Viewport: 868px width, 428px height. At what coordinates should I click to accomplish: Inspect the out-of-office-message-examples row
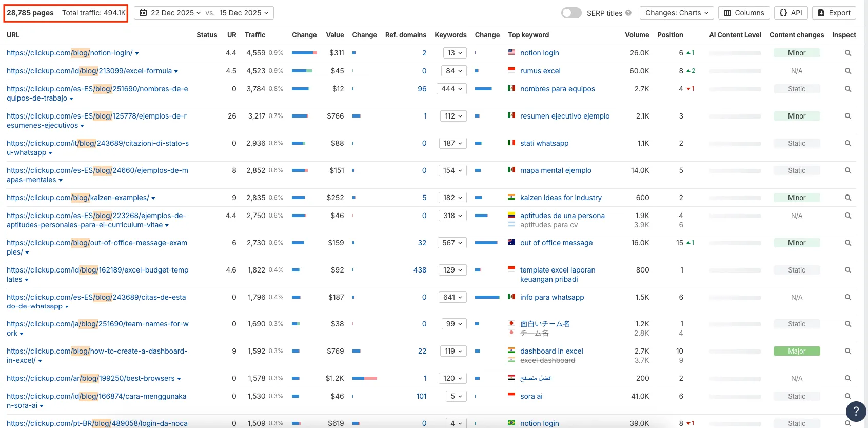click(847, 243)
